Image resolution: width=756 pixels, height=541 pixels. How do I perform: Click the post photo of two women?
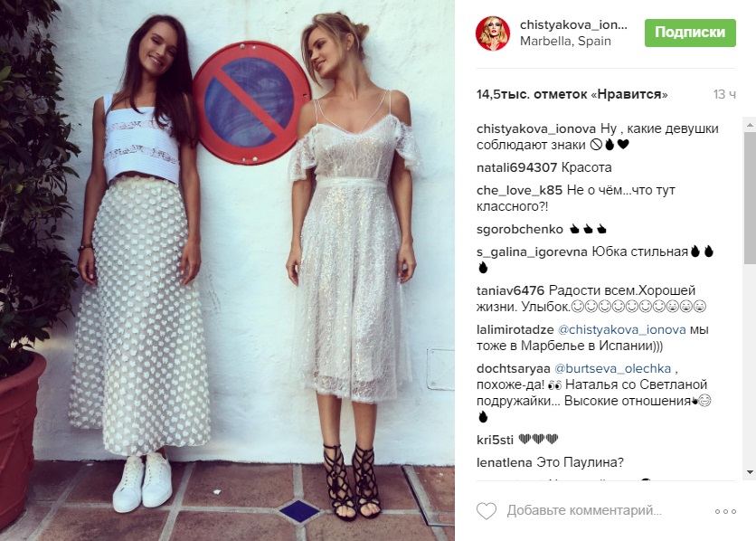227,270
